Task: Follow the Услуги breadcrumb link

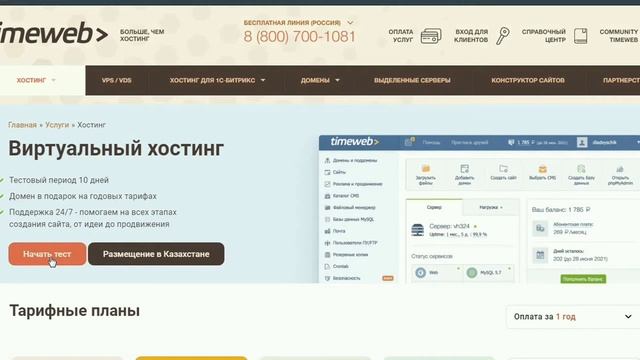Action: (57, 125)
